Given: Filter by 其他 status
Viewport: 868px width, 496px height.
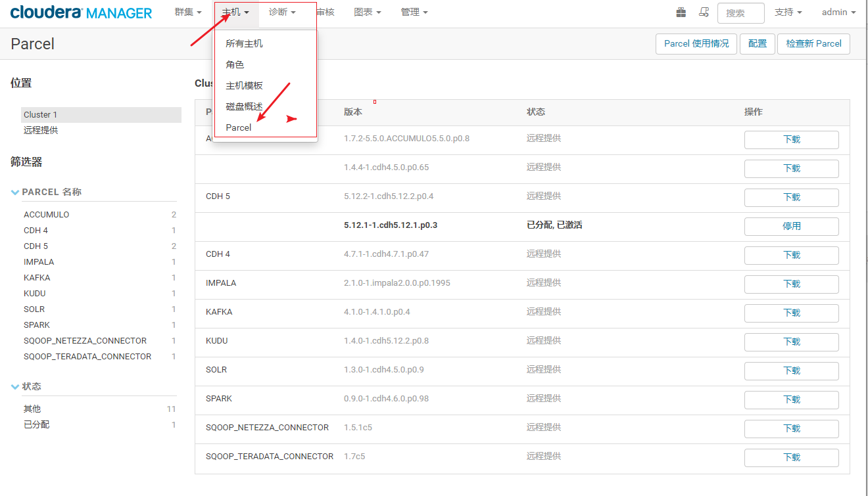Looking at the screenshot, I should (32, 409).
